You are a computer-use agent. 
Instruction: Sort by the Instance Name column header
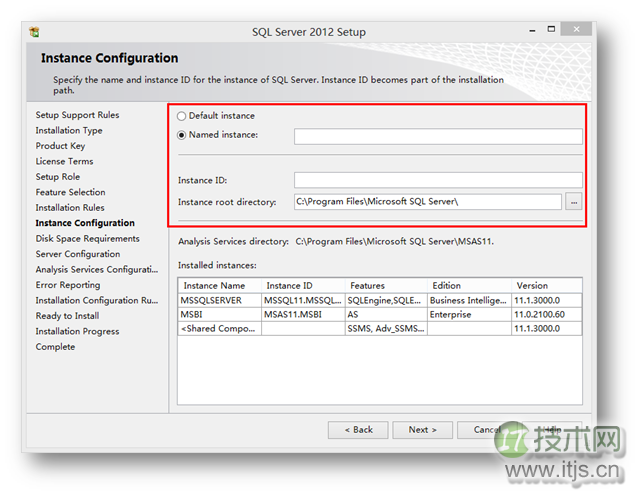[x=220, y=286]
